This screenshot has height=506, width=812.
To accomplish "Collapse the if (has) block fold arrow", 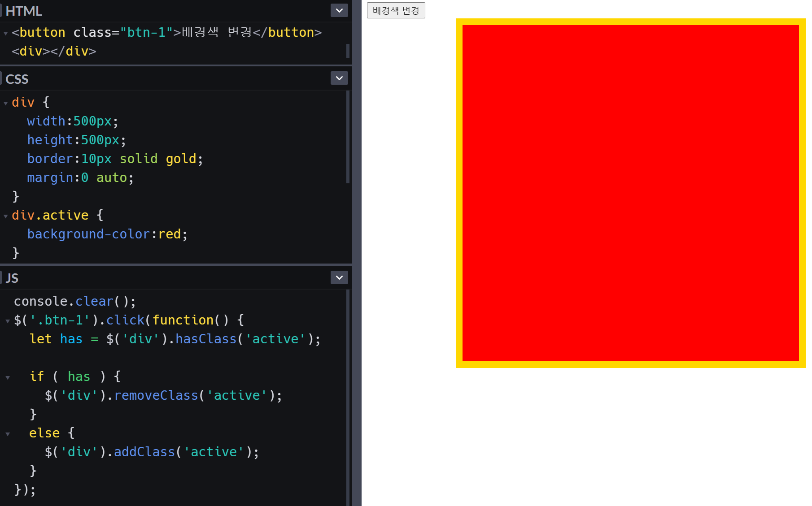I will click(8, 377).
